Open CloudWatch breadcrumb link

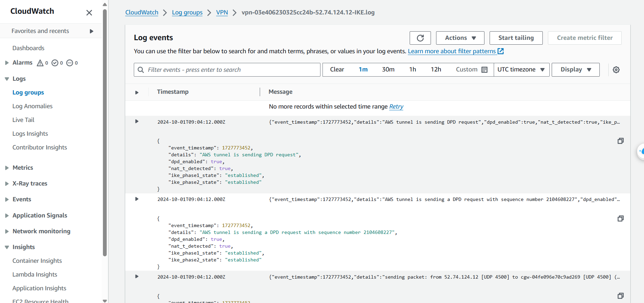[142, 12]
